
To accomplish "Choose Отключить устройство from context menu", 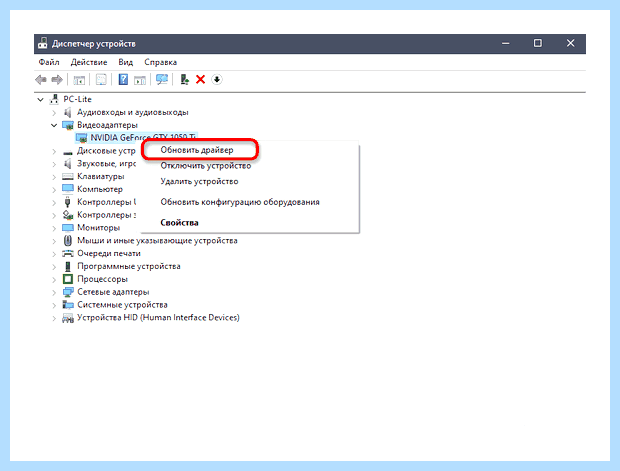I will point(206,166).
